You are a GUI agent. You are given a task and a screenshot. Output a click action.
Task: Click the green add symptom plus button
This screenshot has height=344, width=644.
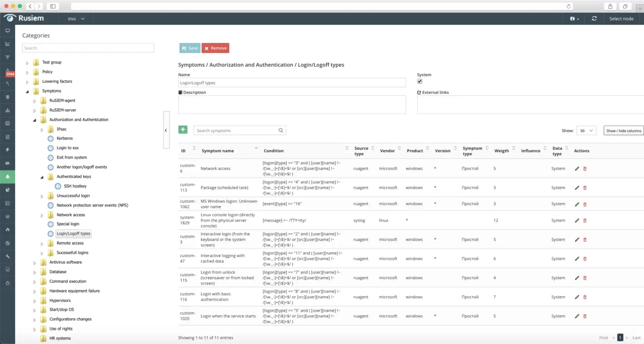(183, 130)
